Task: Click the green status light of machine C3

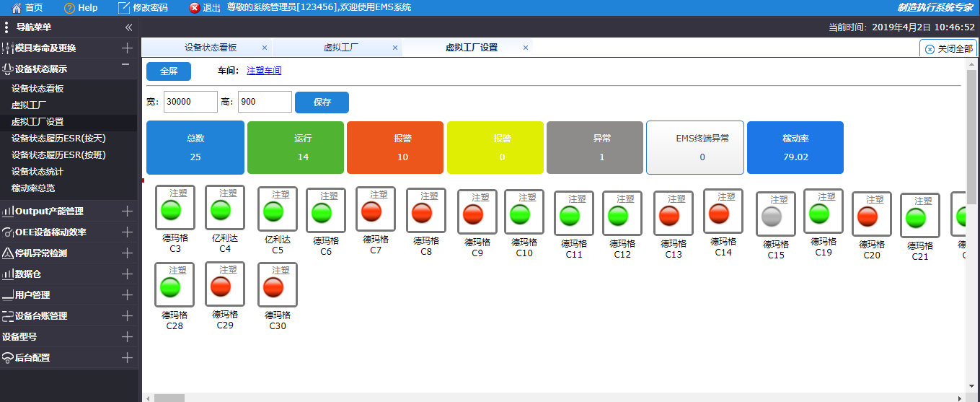Action: [x=172, y=210]
